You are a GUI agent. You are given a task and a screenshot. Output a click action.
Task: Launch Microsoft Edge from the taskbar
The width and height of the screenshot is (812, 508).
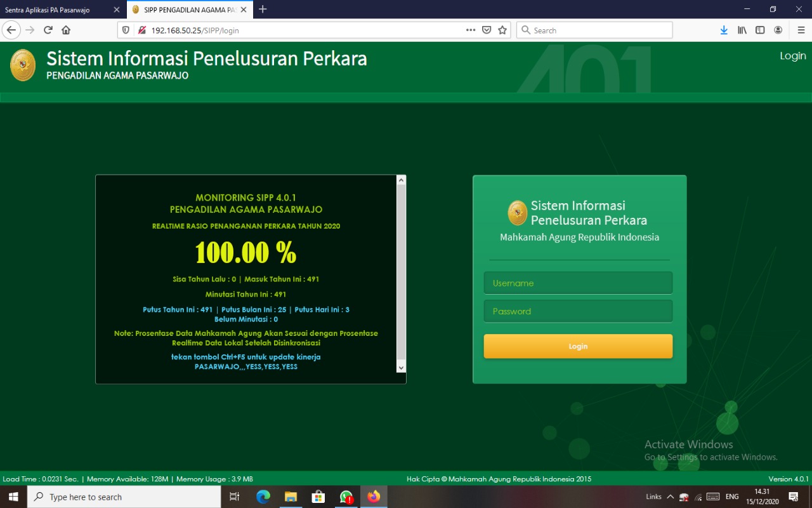pyautogui.click(x=263, y=497)
